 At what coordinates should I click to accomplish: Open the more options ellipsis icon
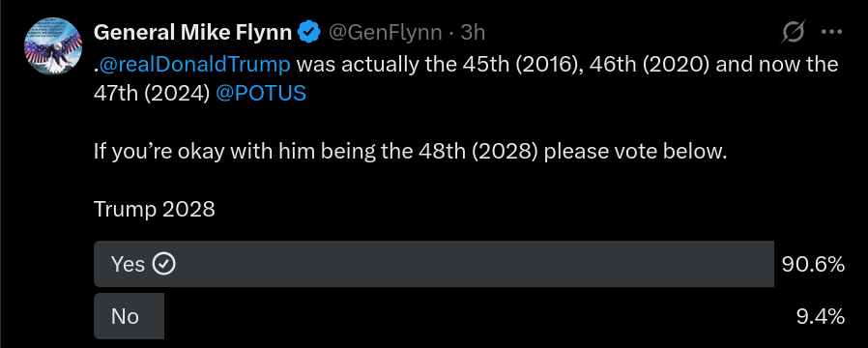tap(831, 33)
